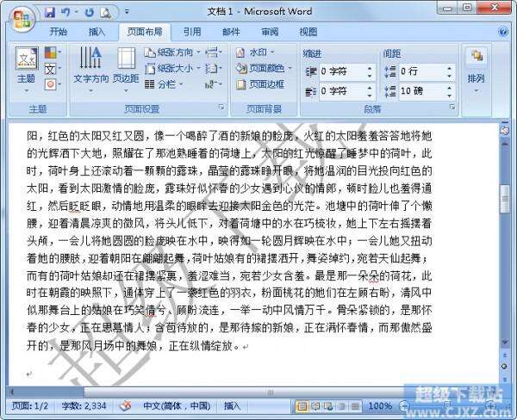The height and width of the screenshot is (420, 517).
Task: Open 纸张大小 paper size options
Action: (x=173, y=68)
